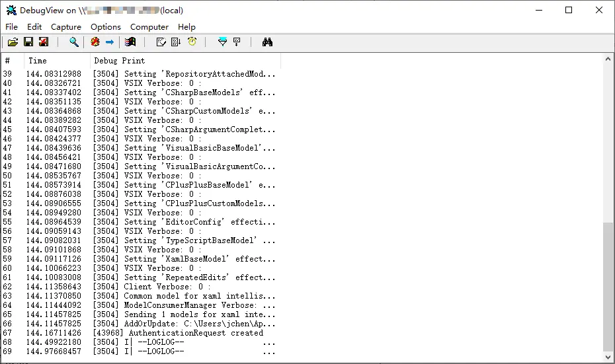Select row 41 'CSharpBaseModels' setting line

pyautogui.click(x=140, y=92)
